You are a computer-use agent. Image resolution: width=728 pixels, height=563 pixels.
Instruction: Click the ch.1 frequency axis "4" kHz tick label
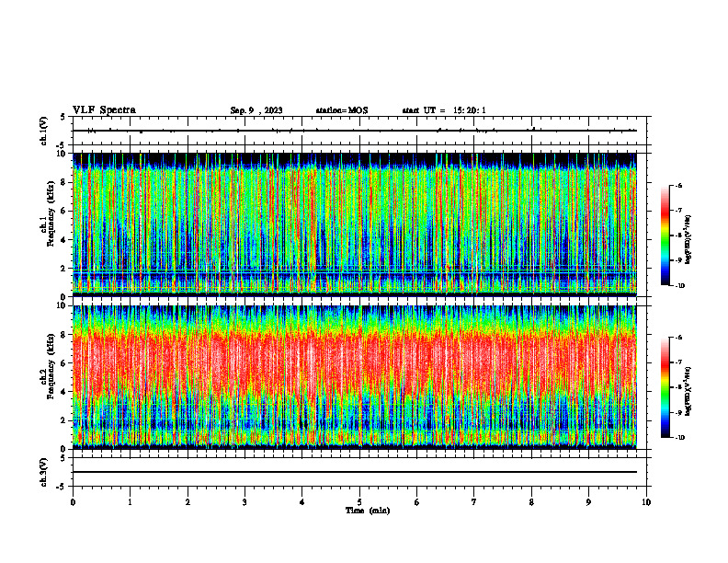[64, 240]
